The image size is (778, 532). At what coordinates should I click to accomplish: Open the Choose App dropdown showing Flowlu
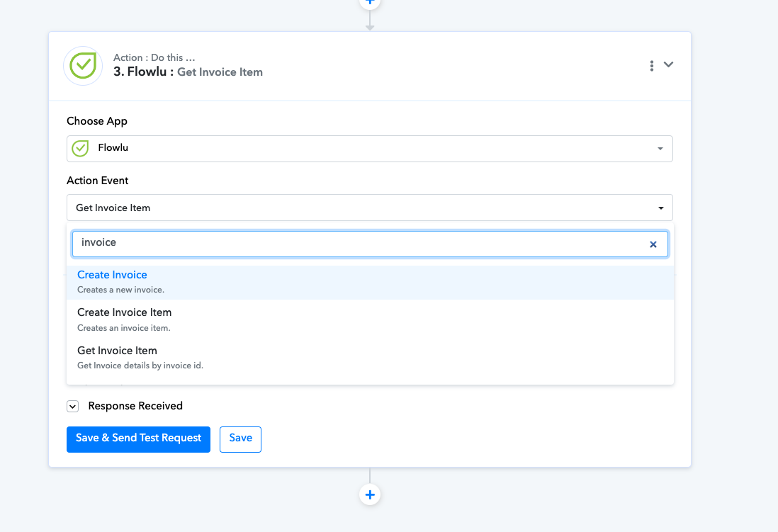[370, 148]
